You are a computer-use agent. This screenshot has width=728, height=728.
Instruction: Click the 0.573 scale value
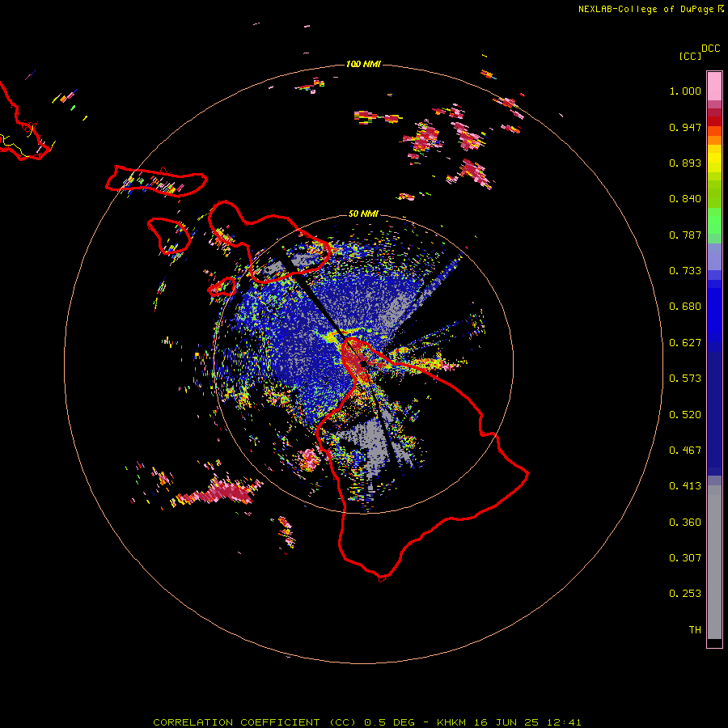(685, 379)
